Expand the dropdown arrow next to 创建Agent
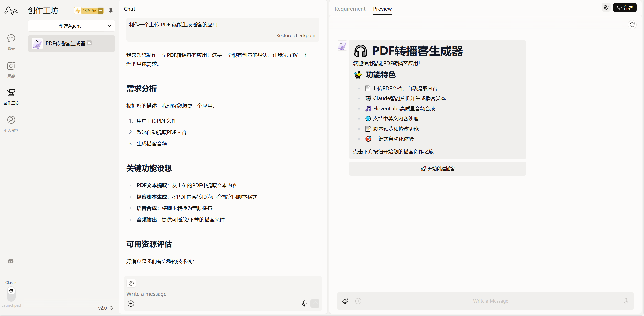The height and width of the screenshot is (316, 644). (109, 26)
